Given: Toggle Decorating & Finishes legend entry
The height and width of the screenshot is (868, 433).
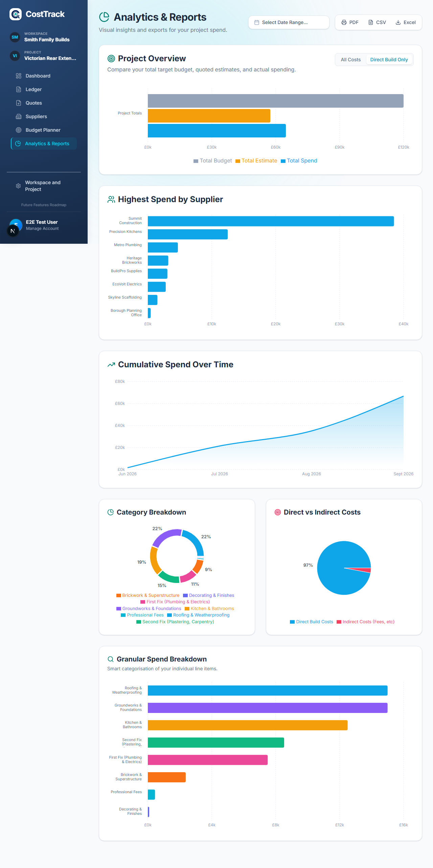Looking at the screenshot, I should tap(209, 595).
